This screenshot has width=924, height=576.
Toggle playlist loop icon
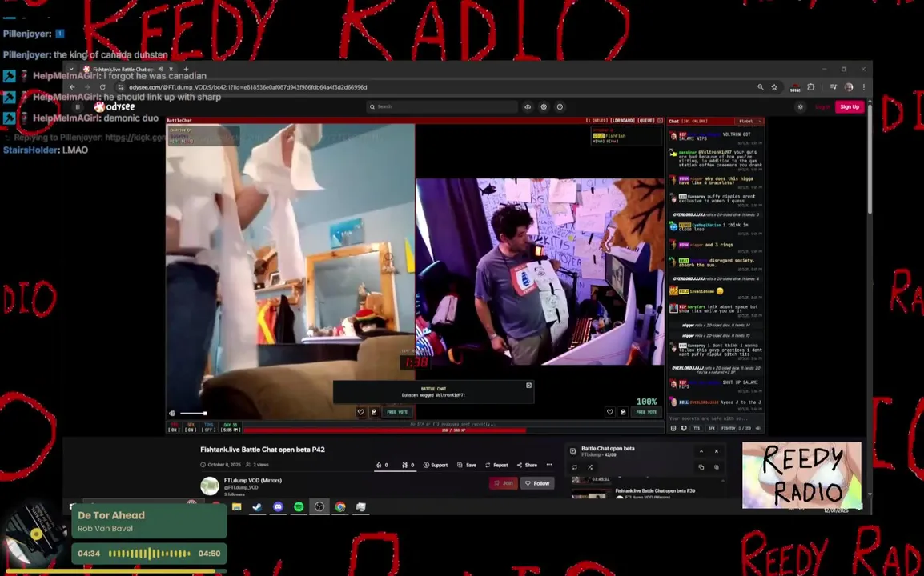click(x=575, y=467)
